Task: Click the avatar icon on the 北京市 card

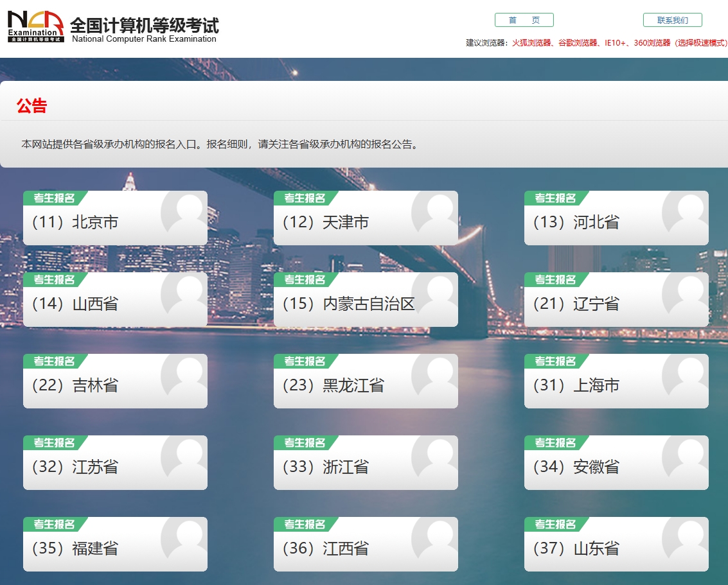Action: point(186,212)
